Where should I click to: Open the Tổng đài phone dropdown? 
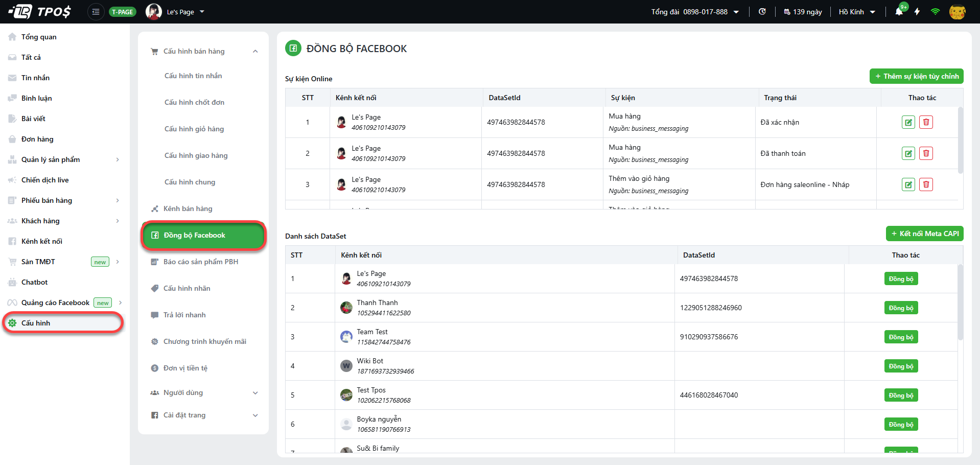[695, 12]
